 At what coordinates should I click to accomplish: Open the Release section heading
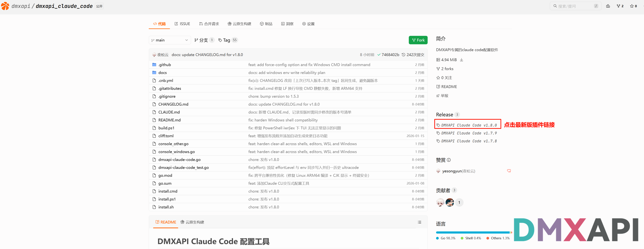445,115
